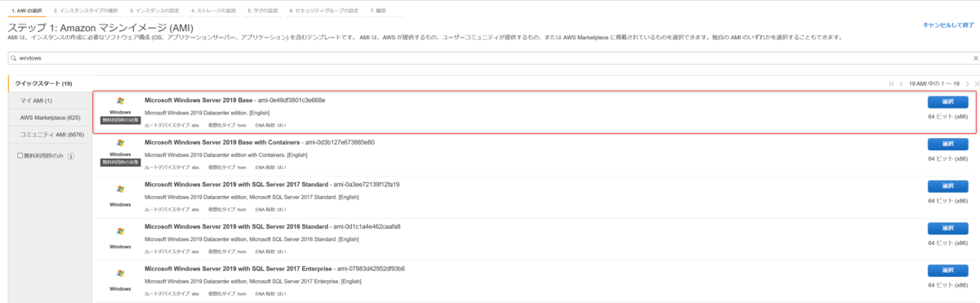Click Windows logo of Server 2019 Base
Screen dimensions: 980x303
click(x=120, y=101)
